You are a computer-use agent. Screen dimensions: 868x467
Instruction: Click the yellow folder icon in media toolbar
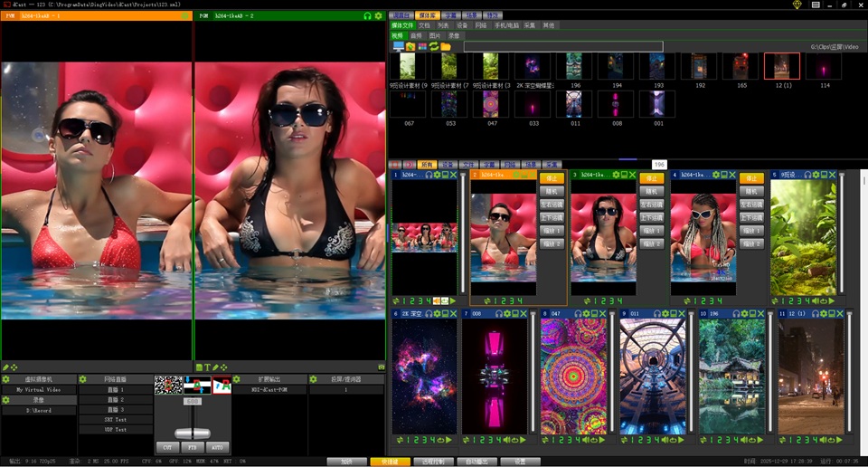tap(446, 46)
